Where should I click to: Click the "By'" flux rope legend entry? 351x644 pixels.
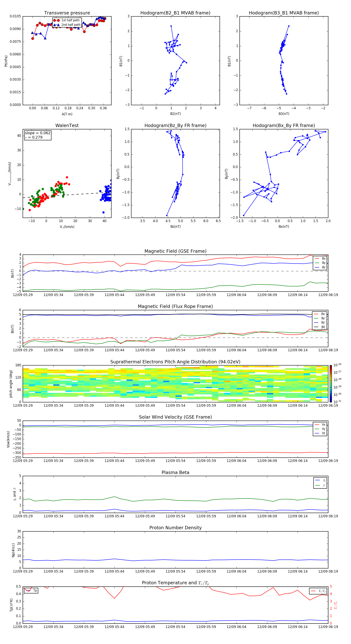coord(320,318)
